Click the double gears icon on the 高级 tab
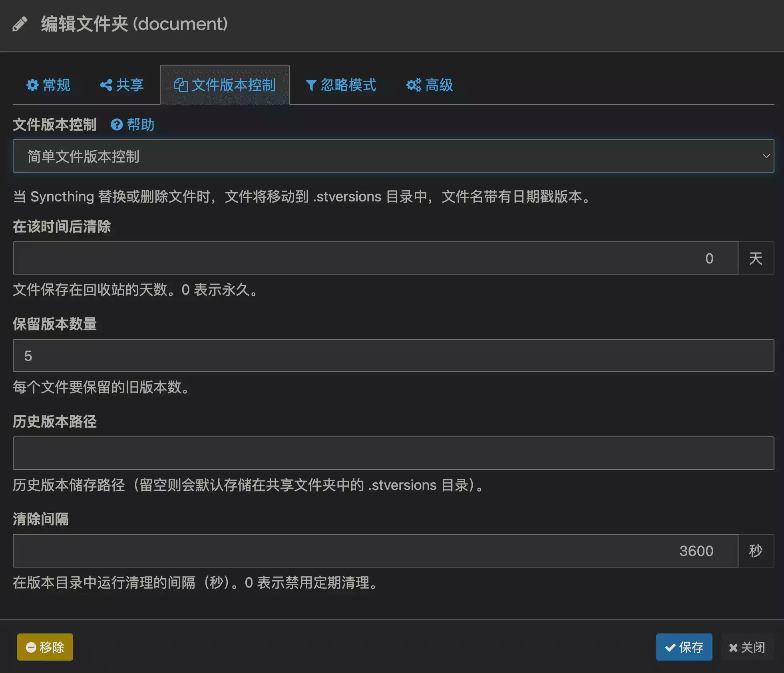 [414, 85]
